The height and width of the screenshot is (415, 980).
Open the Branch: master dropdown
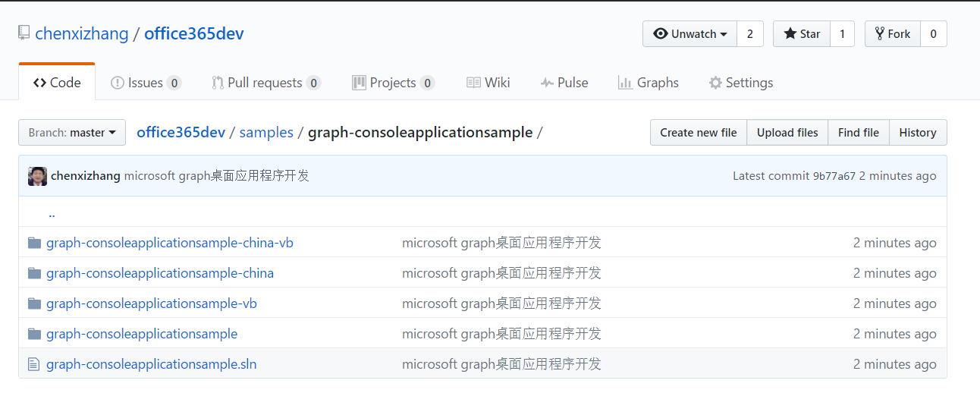(x=72, y=133)
